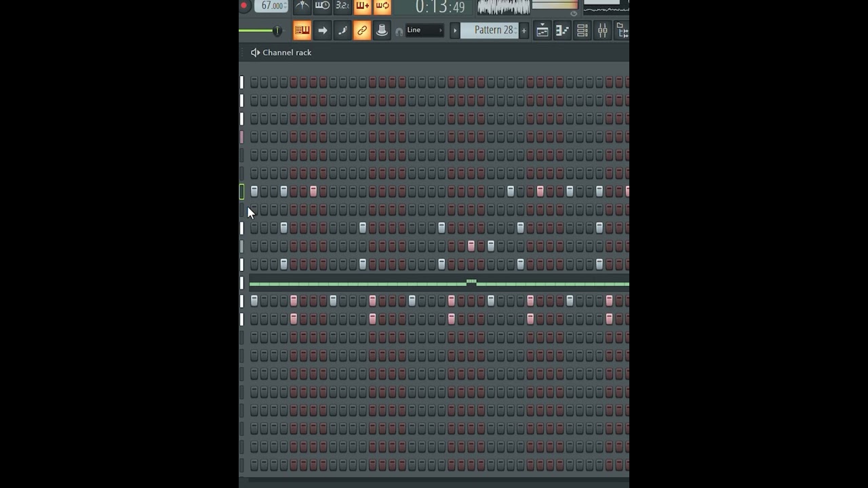Open the Playlist view icon

(542, 30)
